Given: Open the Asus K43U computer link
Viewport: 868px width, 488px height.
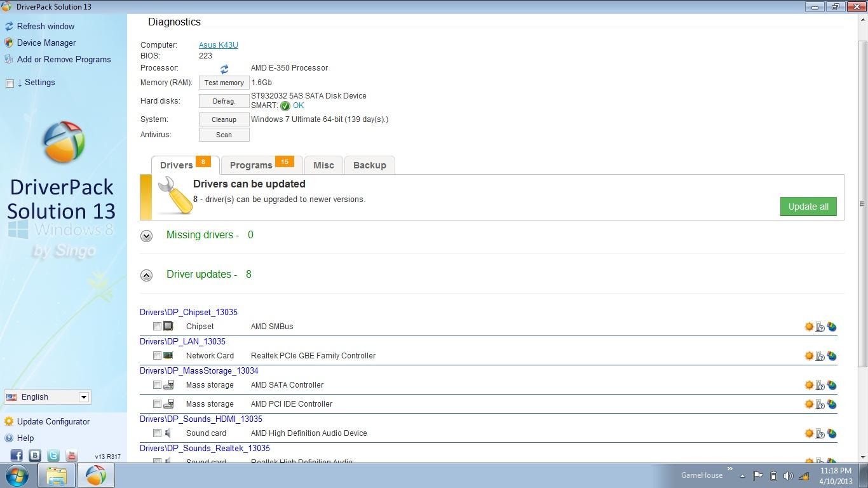Looking at the screenshot, I should pos(219,45).
